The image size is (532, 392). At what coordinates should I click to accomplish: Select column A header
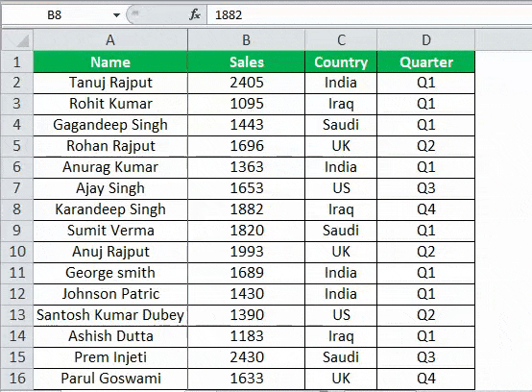[110, 40]
